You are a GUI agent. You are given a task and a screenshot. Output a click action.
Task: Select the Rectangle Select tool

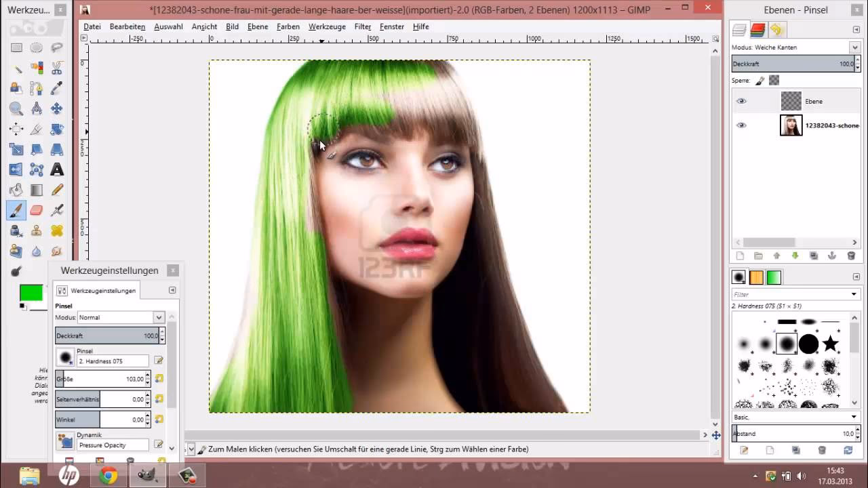point(16,48)
